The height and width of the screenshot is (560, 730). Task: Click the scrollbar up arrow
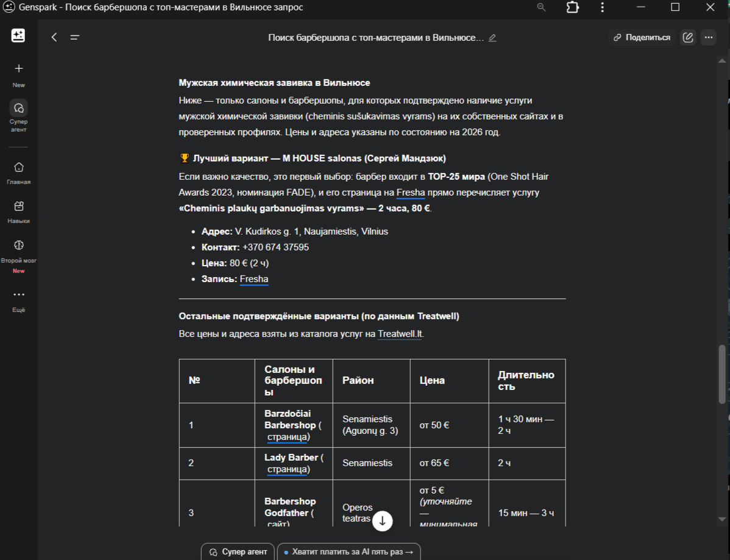[x=722, y=61]
